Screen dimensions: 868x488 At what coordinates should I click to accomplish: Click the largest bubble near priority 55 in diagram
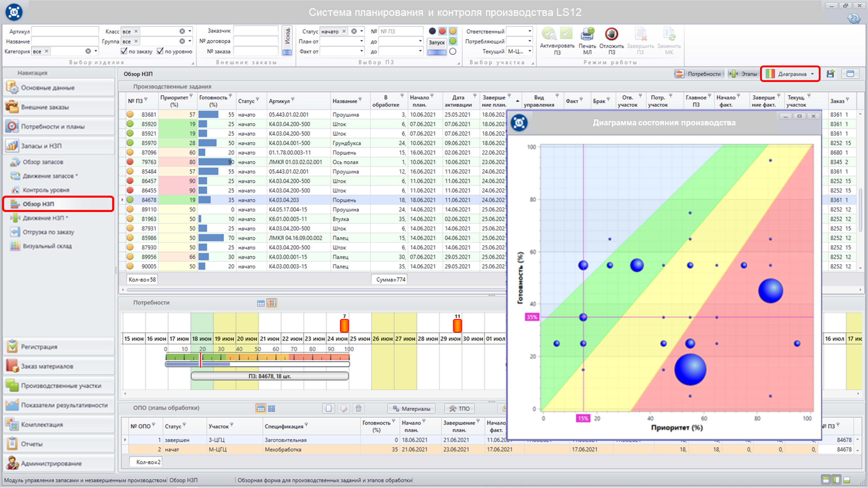tap(690, 369)
